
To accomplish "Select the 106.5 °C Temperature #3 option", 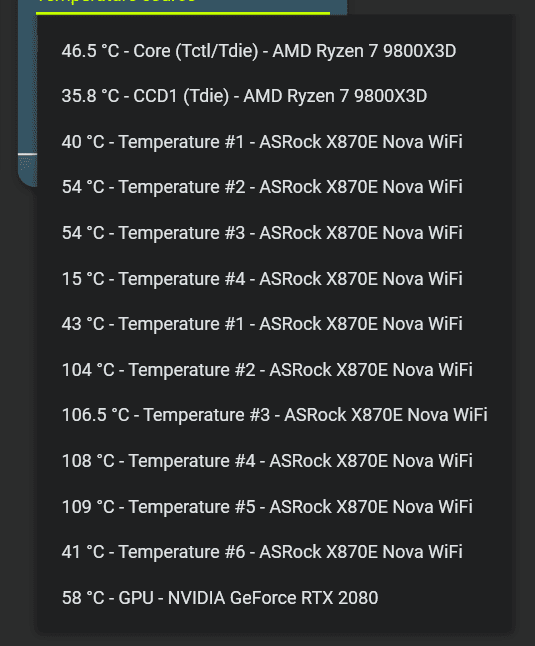I will click(x=275, y=415).
